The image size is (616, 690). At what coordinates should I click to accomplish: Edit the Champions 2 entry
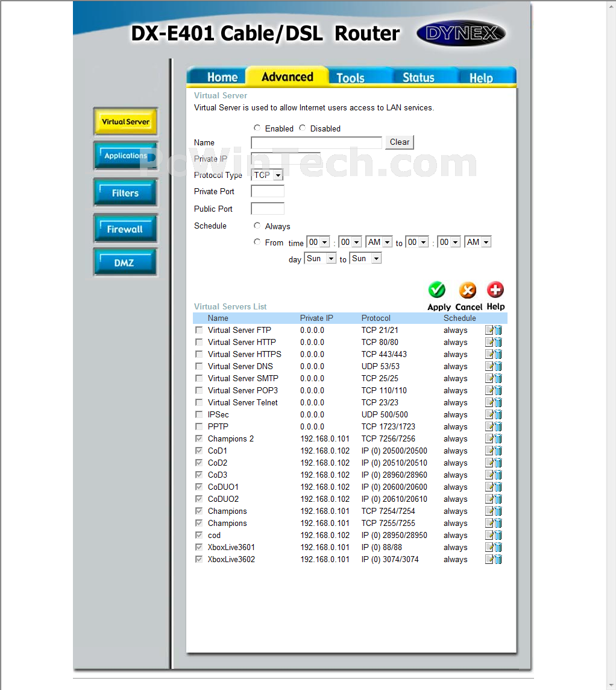tap(489, 438)
